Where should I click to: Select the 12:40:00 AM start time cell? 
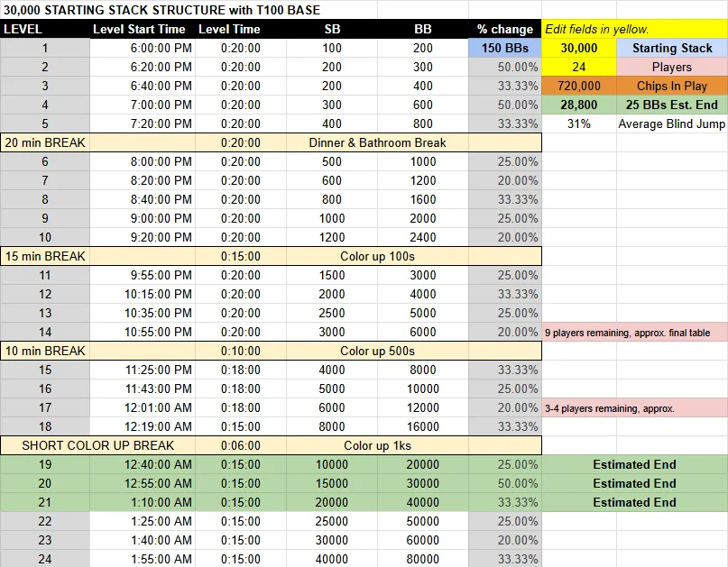click(x=143, y=464)
